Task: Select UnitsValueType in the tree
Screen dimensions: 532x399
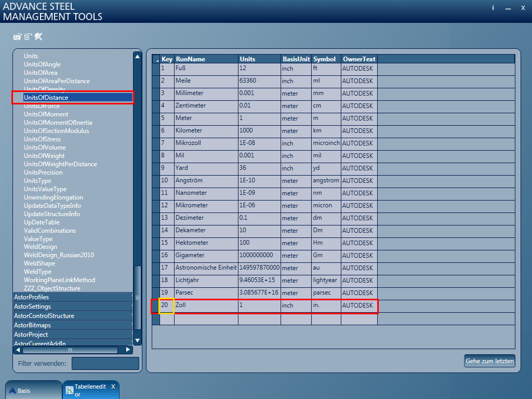Action: (x=45, y=189)
